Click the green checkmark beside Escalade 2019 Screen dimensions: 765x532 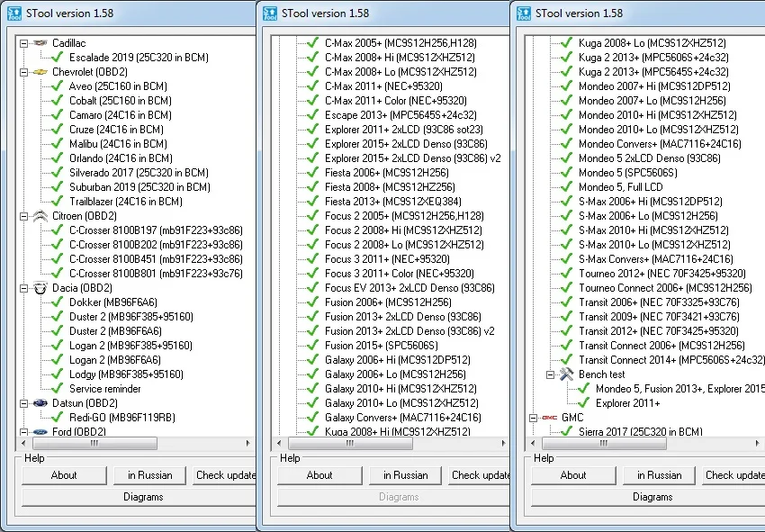(57, 57)
